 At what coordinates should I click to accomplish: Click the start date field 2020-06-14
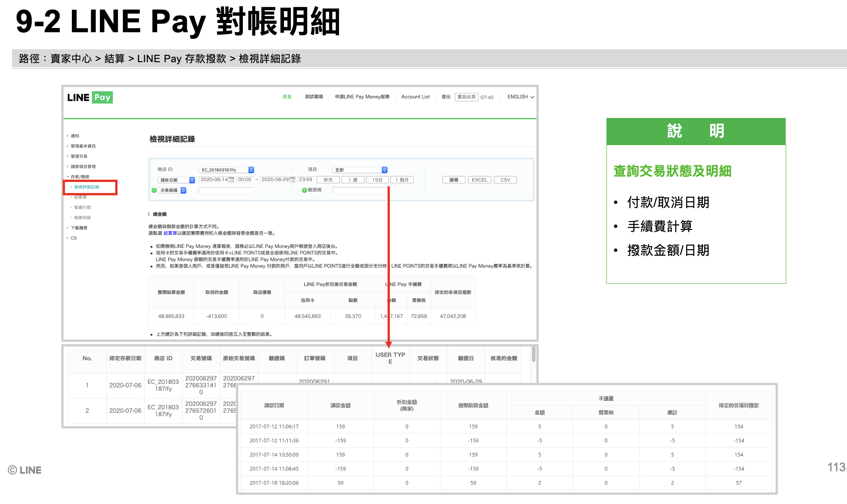pos(214,180)
